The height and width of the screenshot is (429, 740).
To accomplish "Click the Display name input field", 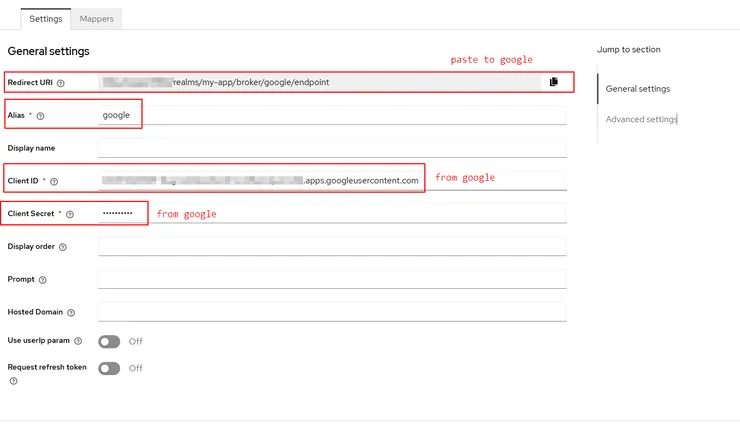I will (x=332, y=148).
